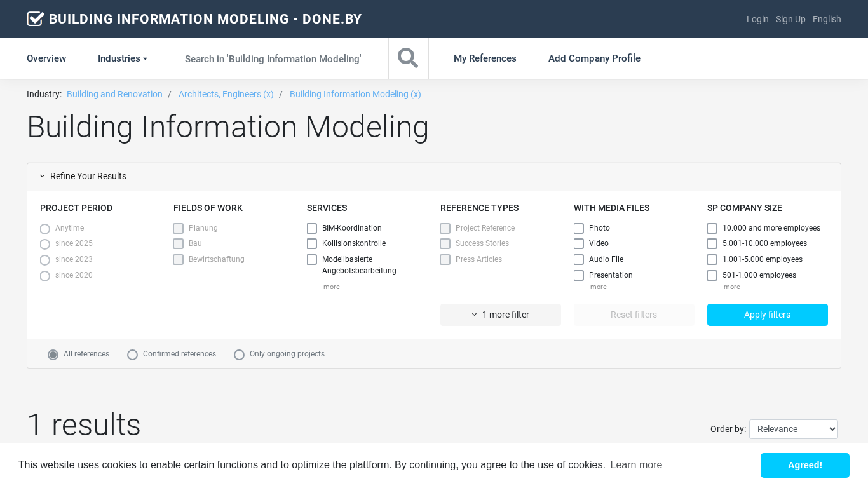Viewport: 868px width, 488px height.
Task: Accept cookies with Agreed! button
Action: [x=805, y=465]
